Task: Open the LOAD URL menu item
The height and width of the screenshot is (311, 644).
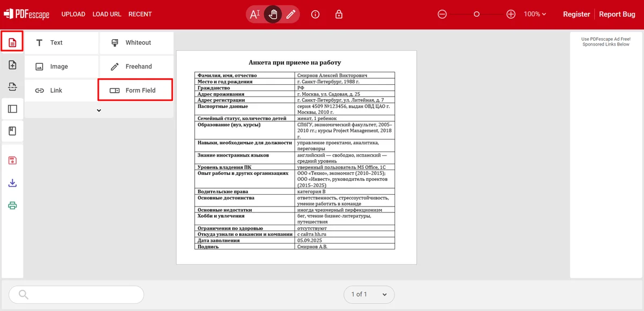Action: point(107,14)
